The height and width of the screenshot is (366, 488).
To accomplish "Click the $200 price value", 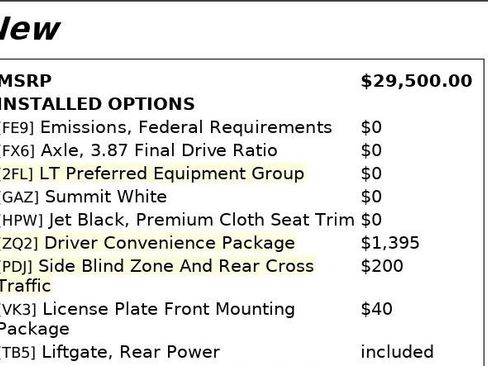I will tap(382, 266).
